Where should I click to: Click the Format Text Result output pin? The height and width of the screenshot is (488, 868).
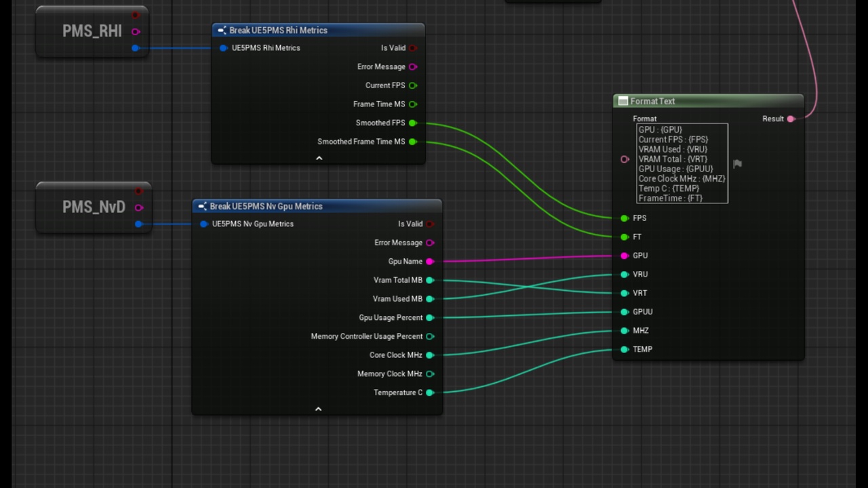791,119
